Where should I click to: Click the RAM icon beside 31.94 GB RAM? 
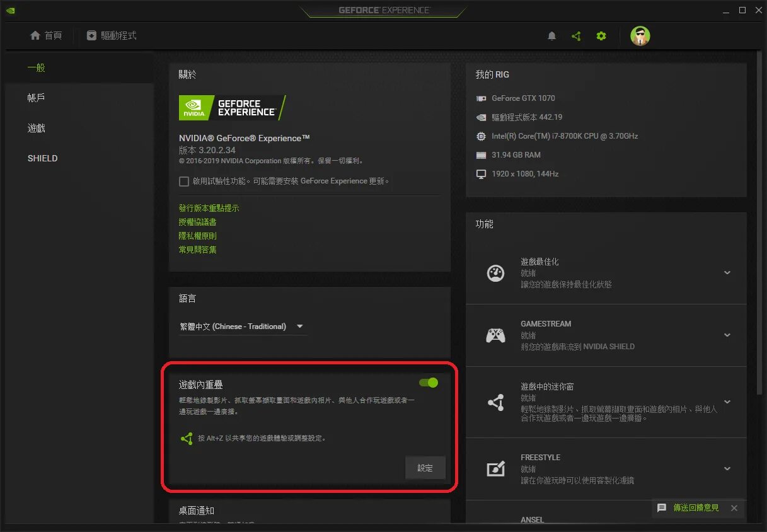(481, 155)
